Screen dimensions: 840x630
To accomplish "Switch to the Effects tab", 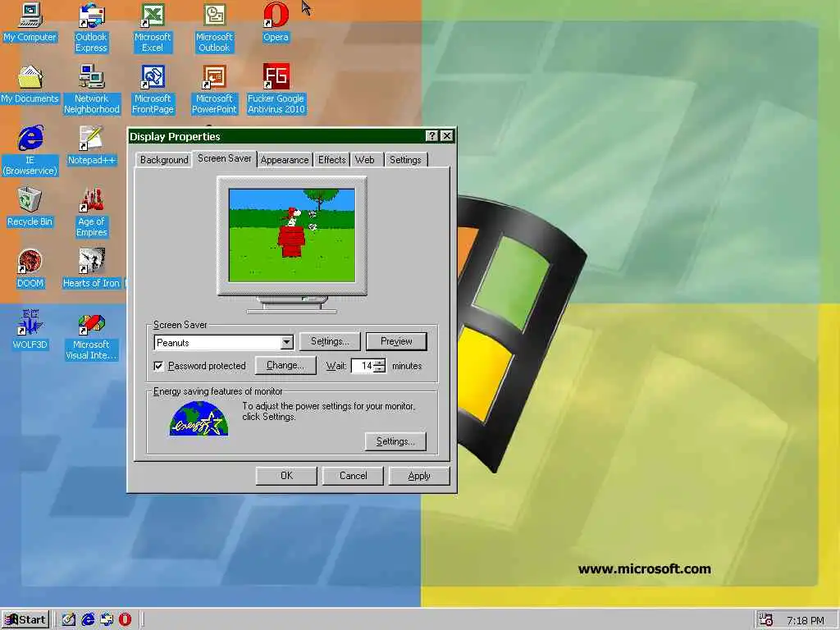I will tap(331, 160).
